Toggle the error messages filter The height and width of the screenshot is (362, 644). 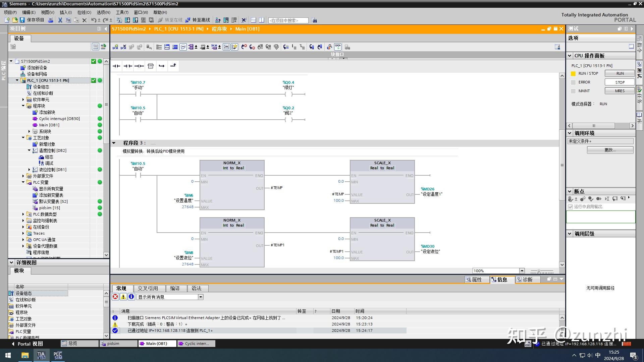coord(115,297)
